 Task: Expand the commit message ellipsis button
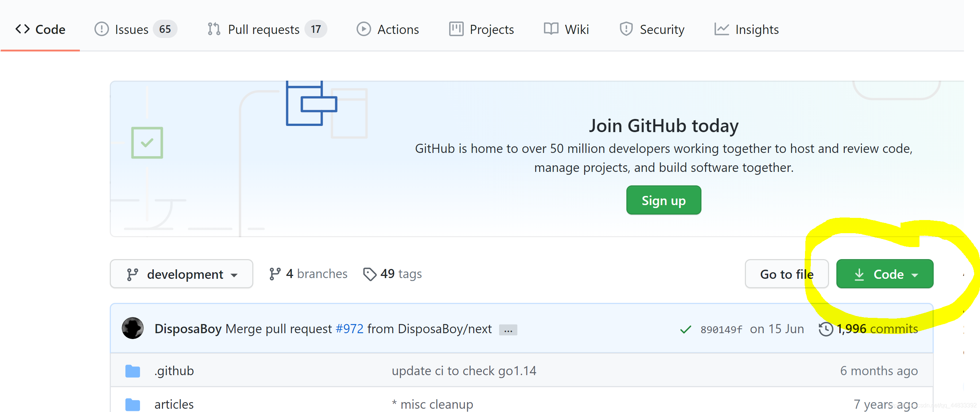coord(508,330)
